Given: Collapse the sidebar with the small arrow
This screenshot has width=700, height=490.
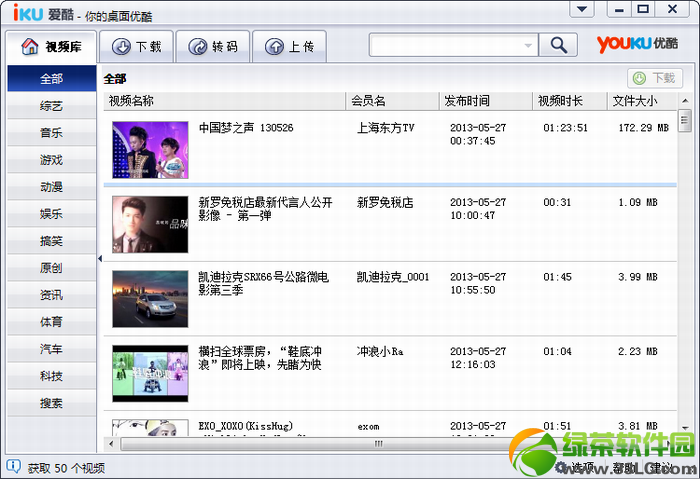Looking at the screenshot, I should point(100,258).
